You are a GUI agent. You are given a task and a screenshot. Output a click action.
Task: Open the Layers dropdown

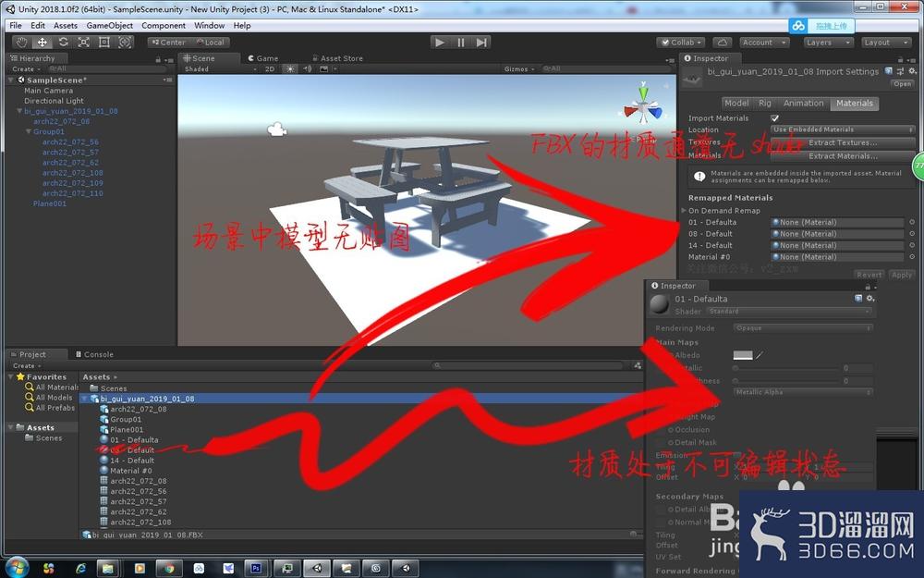tap(829, 43)
